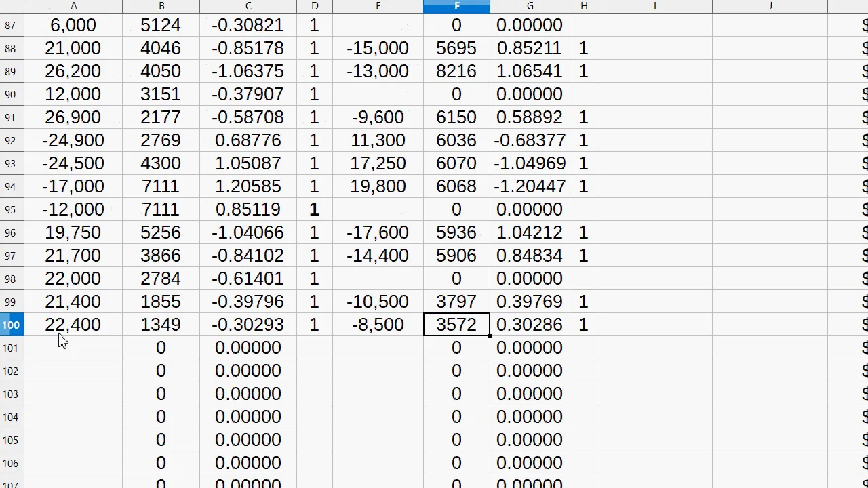Click cell containing 0.85211
Image resolution: width=868 pixels, height=488 pixels.
(x=530, y=48)
